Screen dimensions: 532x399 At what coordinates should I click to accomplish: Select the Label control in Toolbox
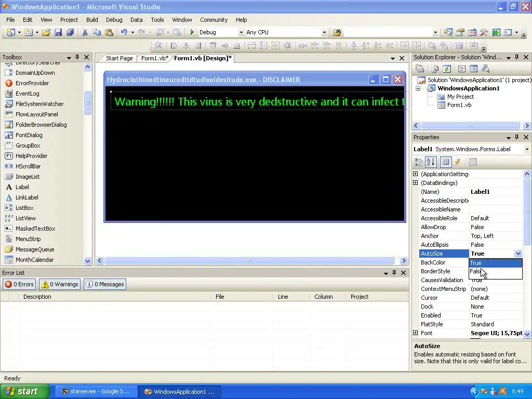click(22, 187)
